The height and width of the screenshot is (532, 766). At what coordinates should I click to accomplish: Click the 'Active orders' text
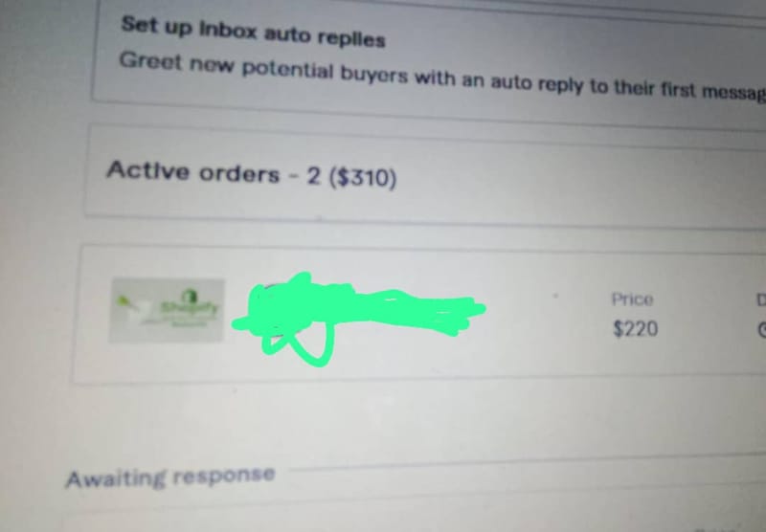[x=193, y=172]
